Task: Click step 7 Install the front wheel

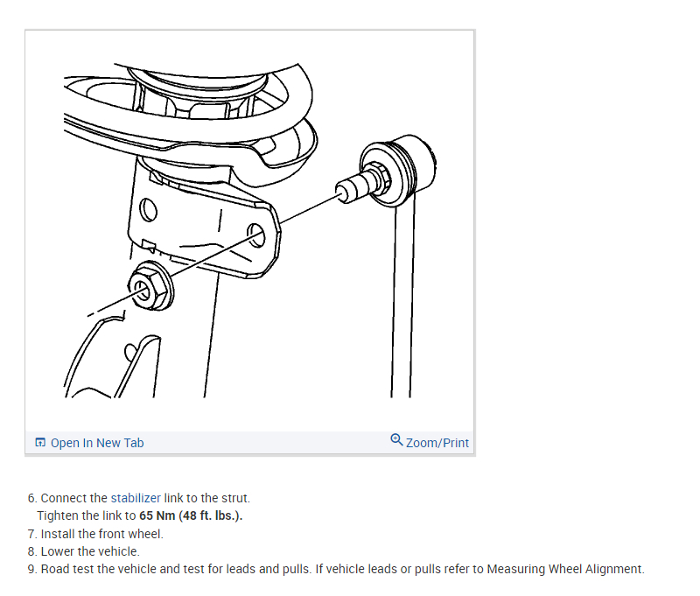Action: coord(95,534)
